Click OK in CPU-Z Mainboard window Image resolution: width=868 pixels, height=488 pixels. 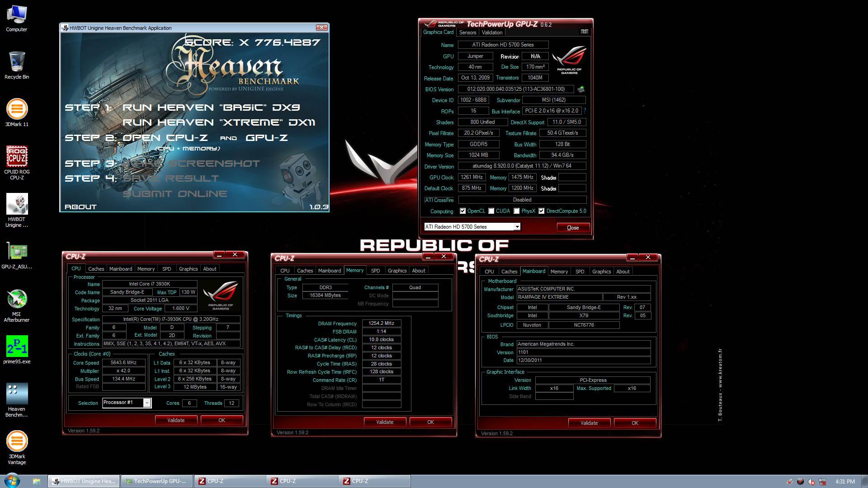635,423
